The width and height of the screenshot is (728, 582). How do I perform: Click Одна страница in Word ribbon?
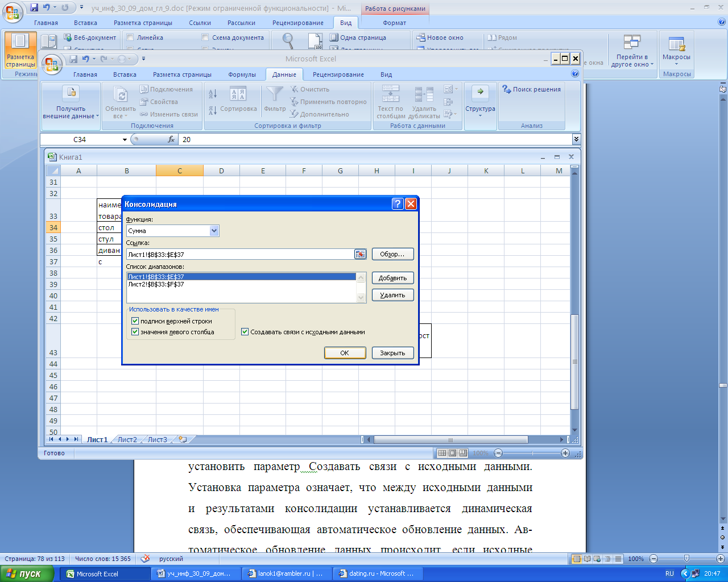pyautogui.click(x=358, y=38)
